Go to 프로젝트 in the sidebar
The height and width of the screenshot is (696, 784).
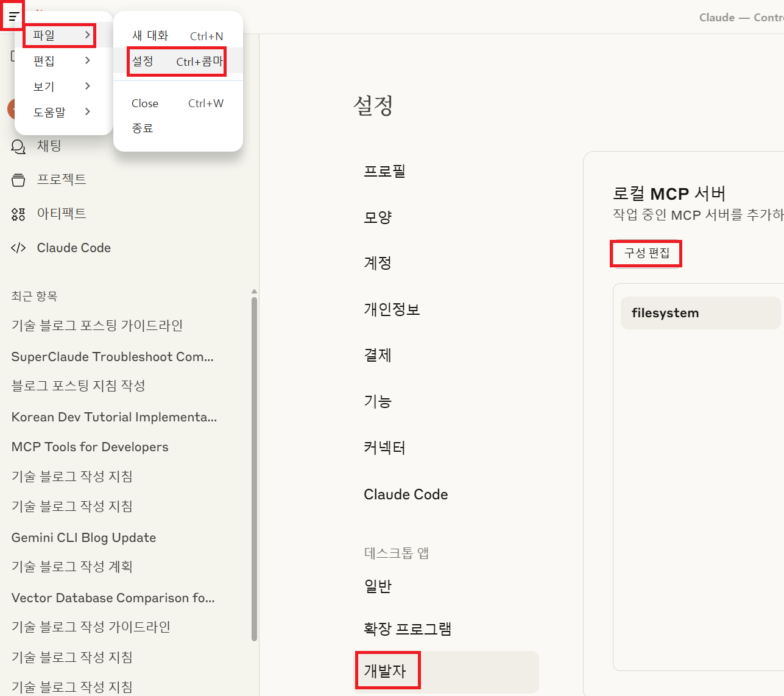[62, 180]
